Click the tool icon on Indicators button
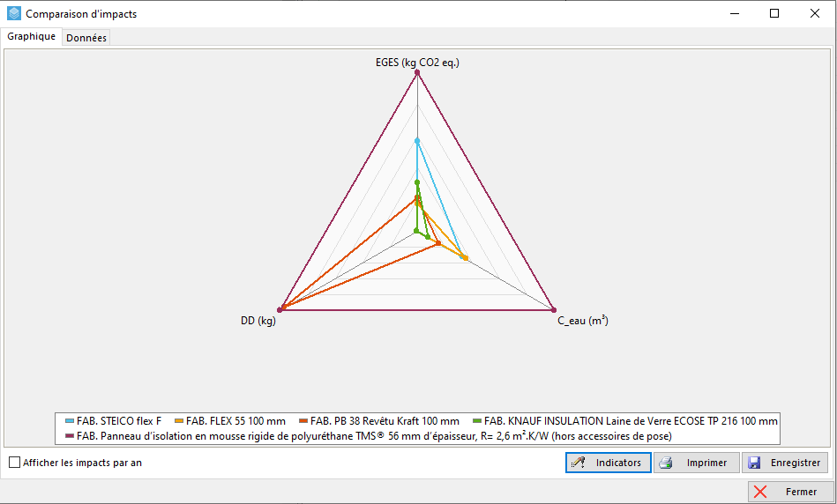The image size is (837, 504). [578, 463]
